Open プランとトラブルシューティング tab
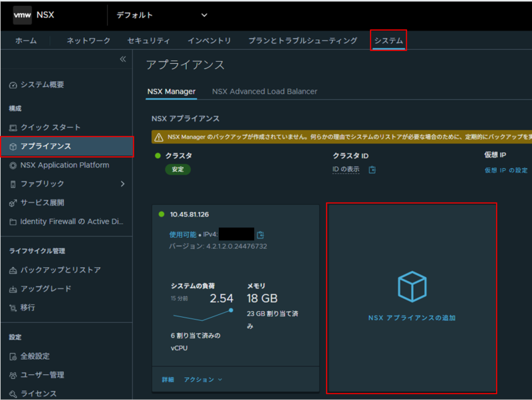The height and width of the screenshot is (400, 532). click(x=303, y=41)
